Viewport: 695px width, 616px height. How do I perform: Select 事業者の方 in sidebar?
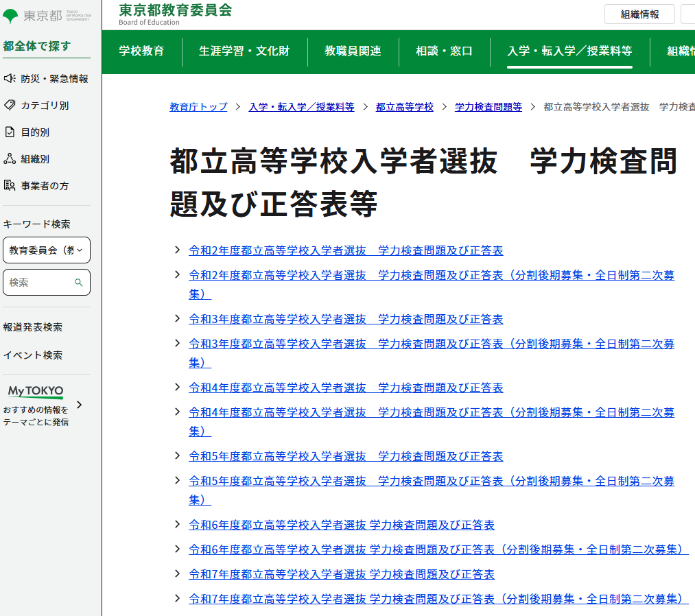pyautogui.click(x=45, y=186)
